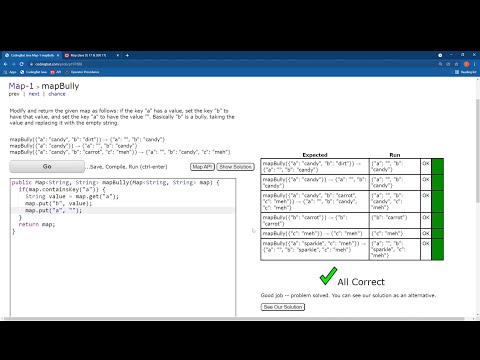
Task: Switch to the second tab with red icon
Action: click(92, 55)
